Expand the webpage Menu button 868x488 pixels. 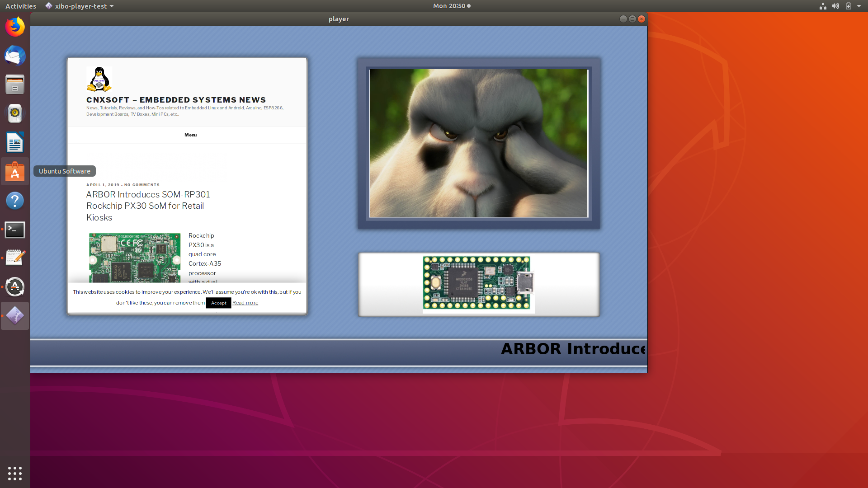[190, 135]
